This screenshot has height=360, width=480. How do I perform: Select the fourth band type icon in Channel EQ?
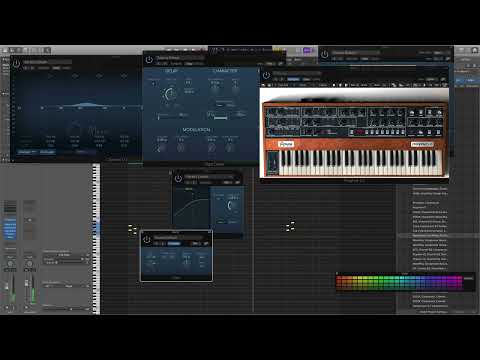(x=124, y=76)
